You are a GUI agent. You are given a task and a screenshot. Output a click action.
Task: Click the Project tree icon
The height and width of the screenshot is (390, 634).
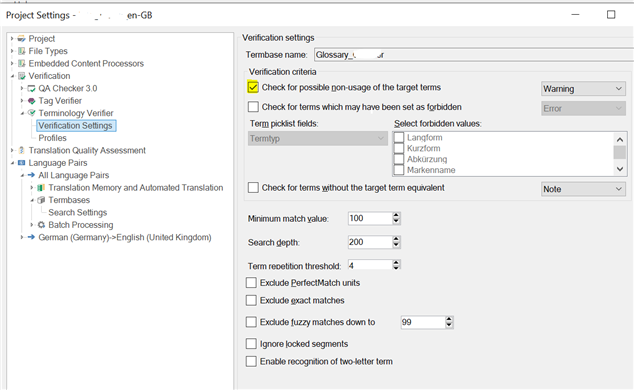[21, 39]
